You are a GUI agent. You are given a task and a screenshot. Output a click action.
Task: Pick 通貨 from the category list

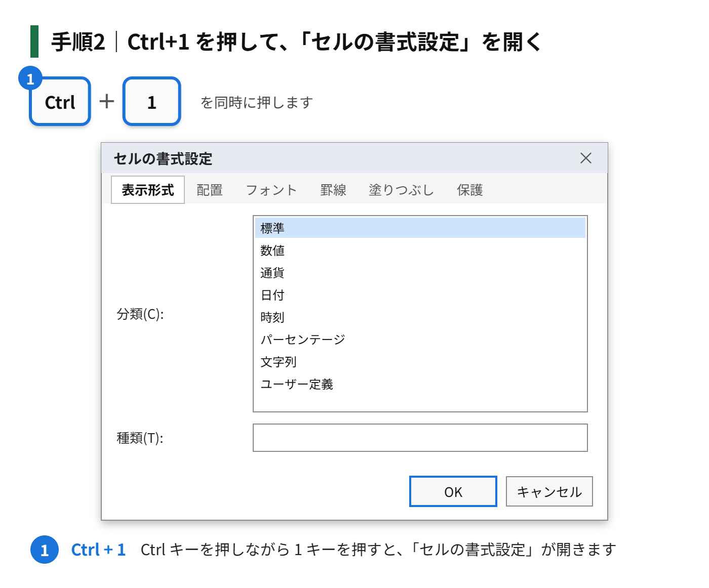coord(420,273)
